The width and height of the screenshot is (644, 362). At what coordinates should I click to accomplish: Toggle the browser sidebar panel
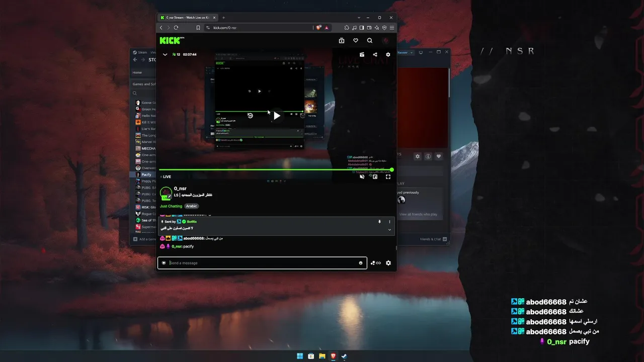pos(362,28)
